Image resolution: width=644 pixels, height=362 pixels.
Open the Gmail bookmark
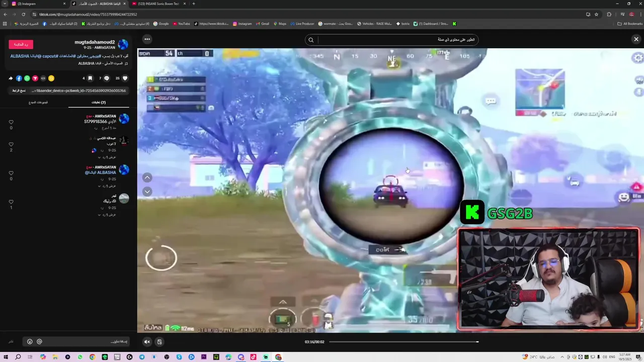coord(262,24)
